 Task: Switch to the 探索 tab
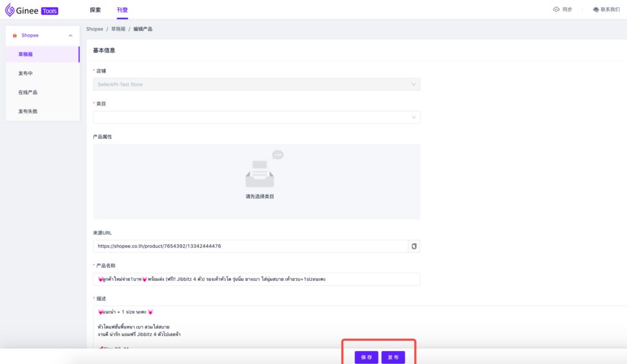96,10
